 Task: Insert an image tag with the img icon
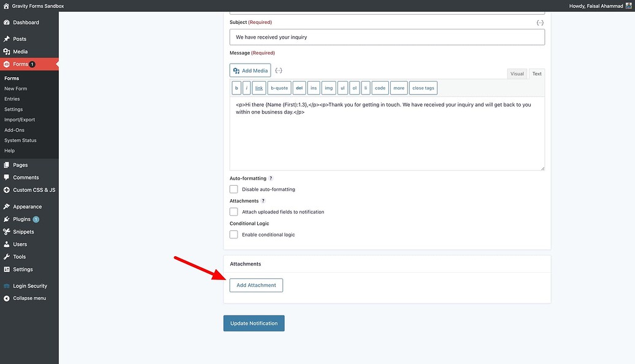pyautogui.click(x=328, y=88)
